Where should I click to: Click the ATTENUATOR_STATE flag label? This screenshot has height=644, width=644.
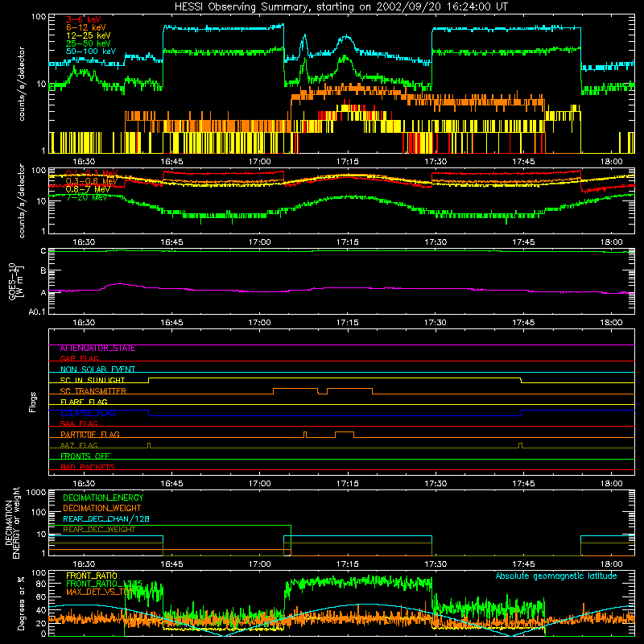[x=97, y=349]
